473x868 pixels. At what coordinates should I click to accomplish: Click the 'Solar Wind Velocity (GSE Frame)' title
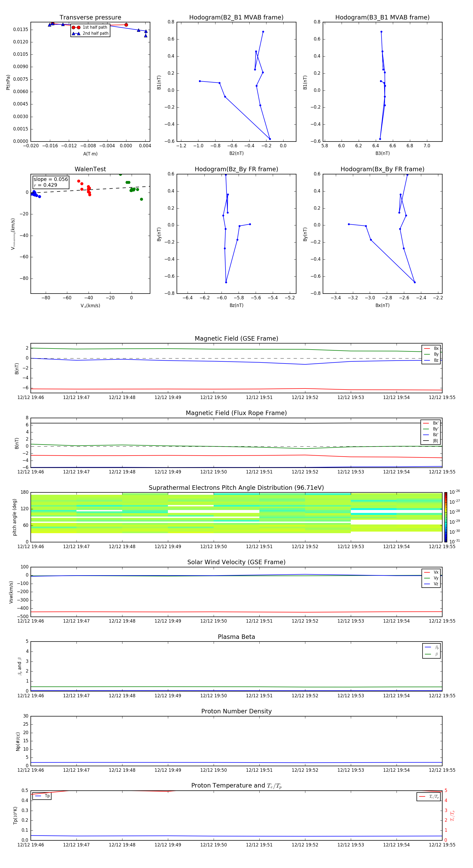(x=236, y=562)
